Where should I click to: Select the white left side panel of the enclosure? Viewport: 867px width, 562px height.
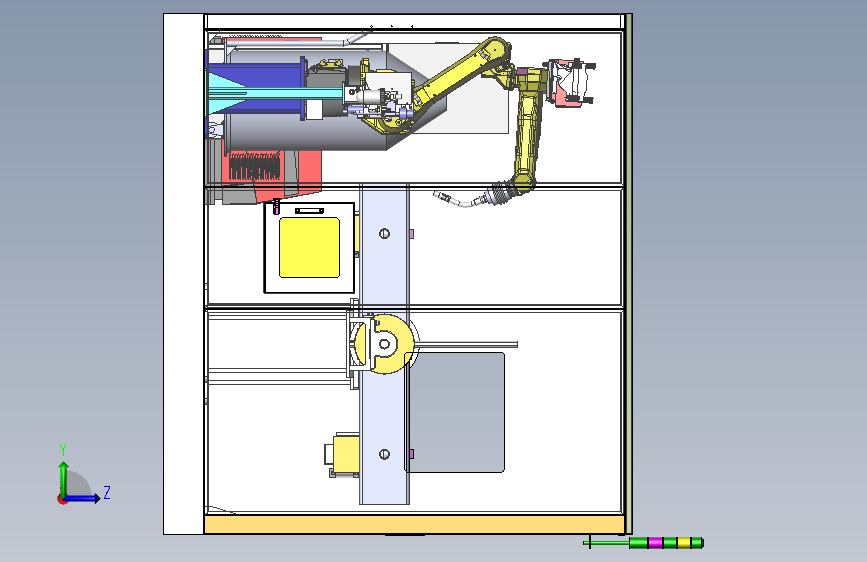tap(184, 274)
